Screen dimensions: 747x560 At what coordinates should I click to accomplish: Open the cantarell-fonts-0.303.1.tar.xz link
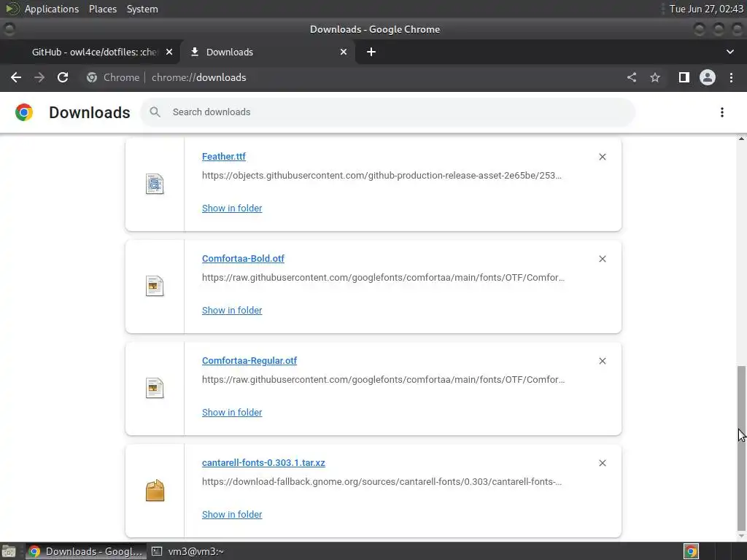(263, 463)
